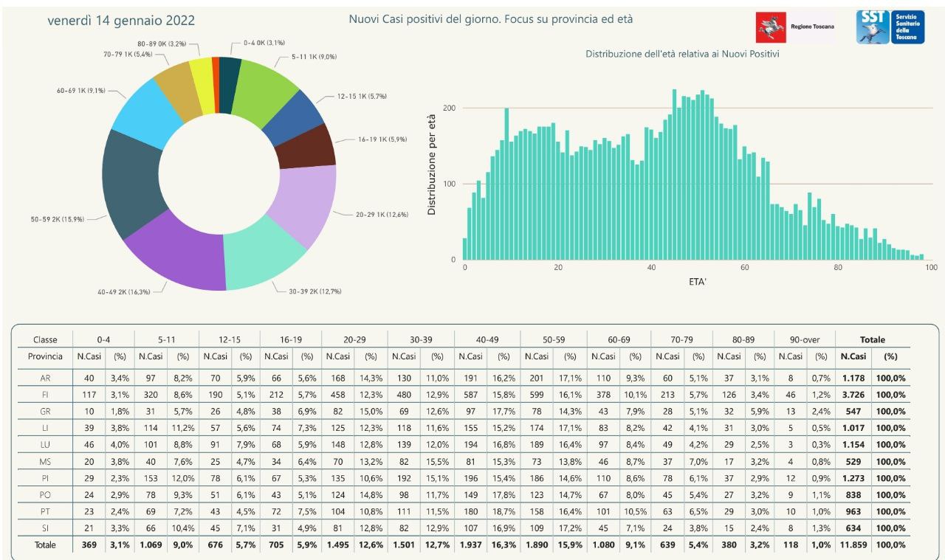Click the sky blue 60-69 donut slice
945x560 pixels.
coord(145,111)
